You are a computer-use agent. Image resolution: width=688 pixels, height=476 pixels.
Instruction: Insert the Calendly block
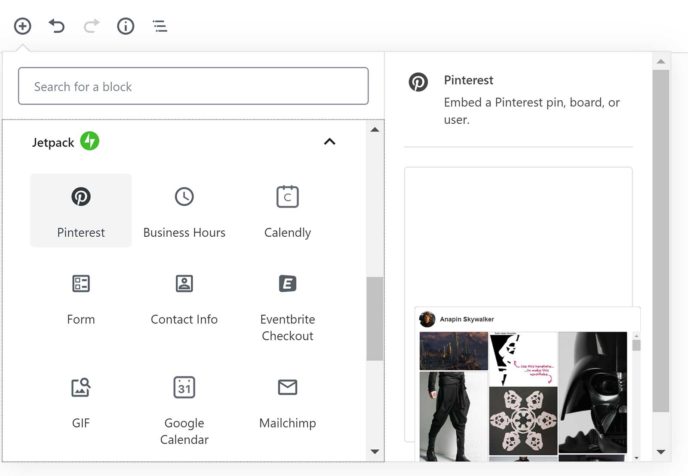pyautogui.click(x=287, y=211)
